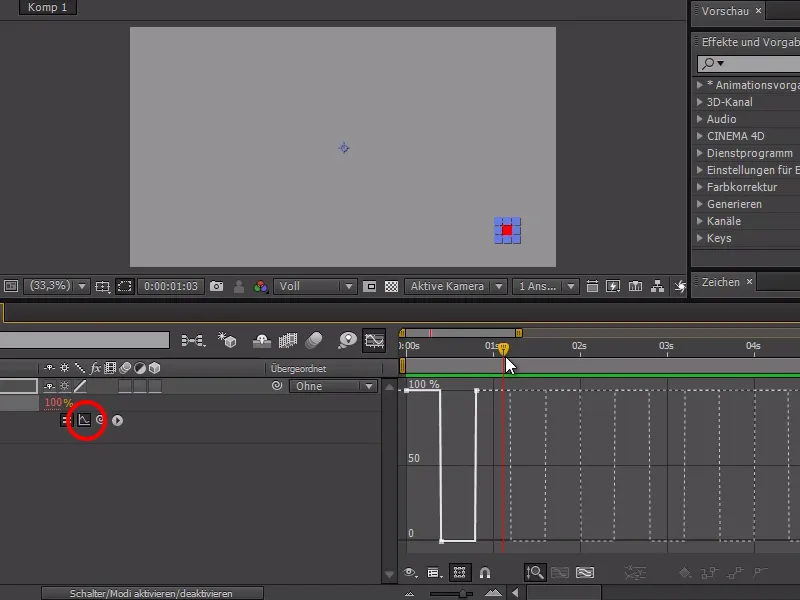Toggle the transparency grid checkerboard

391,286
